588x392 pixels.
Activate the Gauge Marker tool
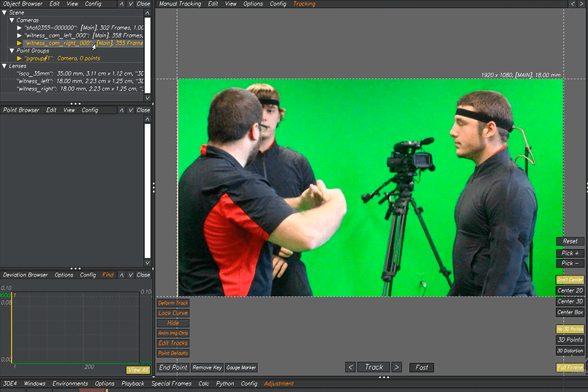tap(240, 367)
